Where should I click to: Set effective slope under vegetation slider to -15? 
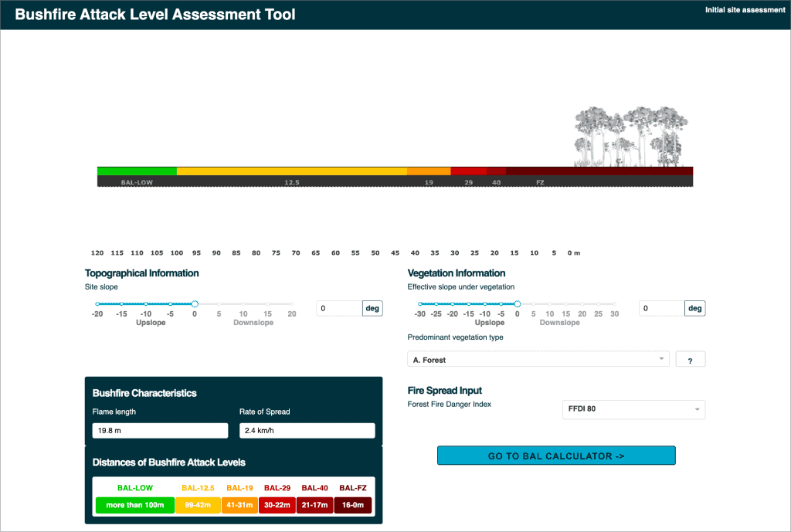[468, 304]
